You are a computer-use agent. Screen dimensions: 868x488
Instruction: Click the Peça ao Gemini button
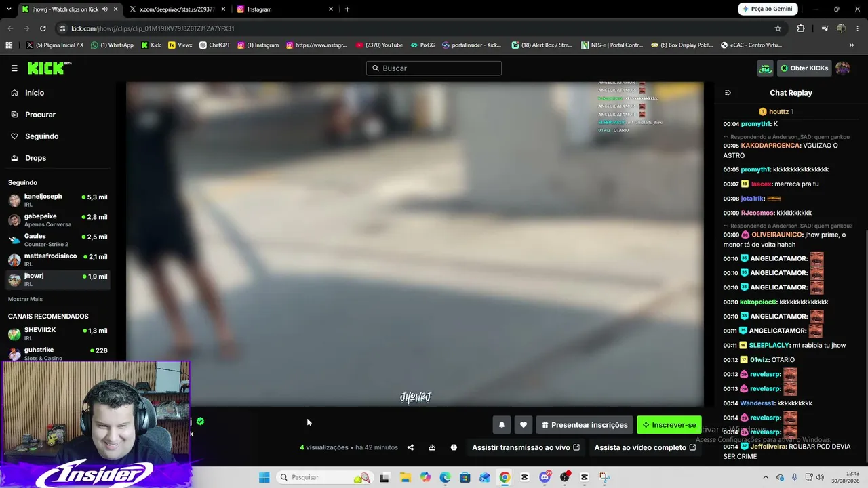[767, 9]
